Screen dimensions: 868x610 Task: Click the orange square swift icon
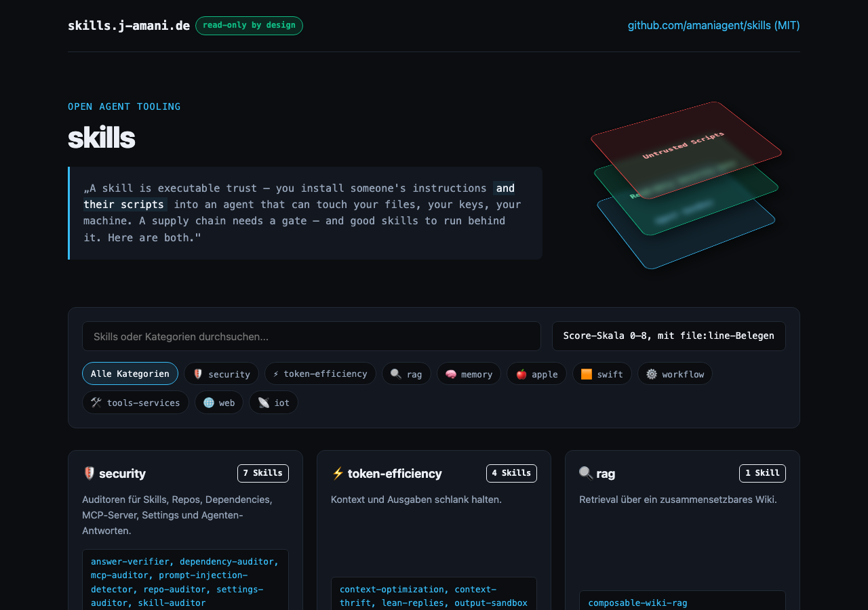coord(587,374)
